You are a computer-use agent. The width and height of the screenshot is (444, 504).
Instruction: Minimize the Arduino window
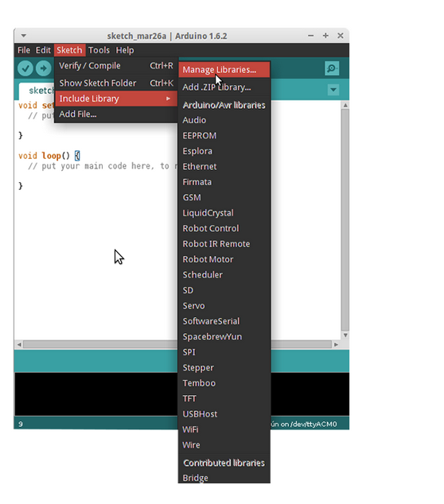click(310, 36)
